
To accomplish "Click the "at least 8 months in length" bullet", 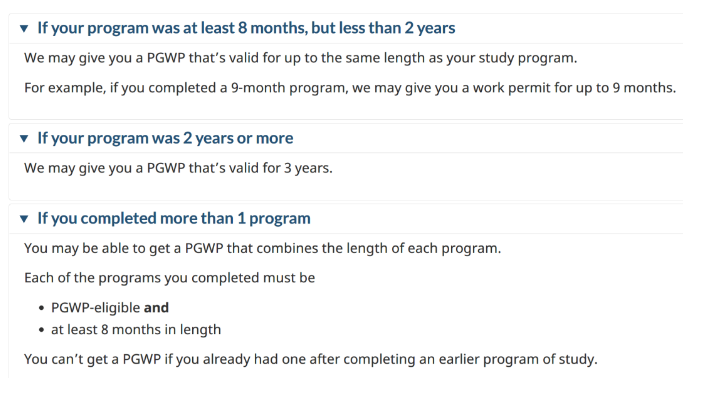I will point(136,330).
